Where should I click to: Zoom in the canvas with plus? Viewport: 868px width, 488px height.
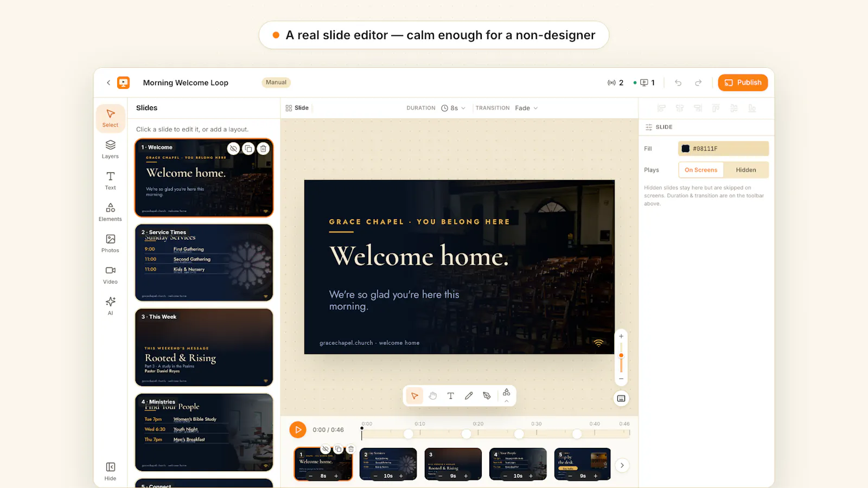pos(621,336)
